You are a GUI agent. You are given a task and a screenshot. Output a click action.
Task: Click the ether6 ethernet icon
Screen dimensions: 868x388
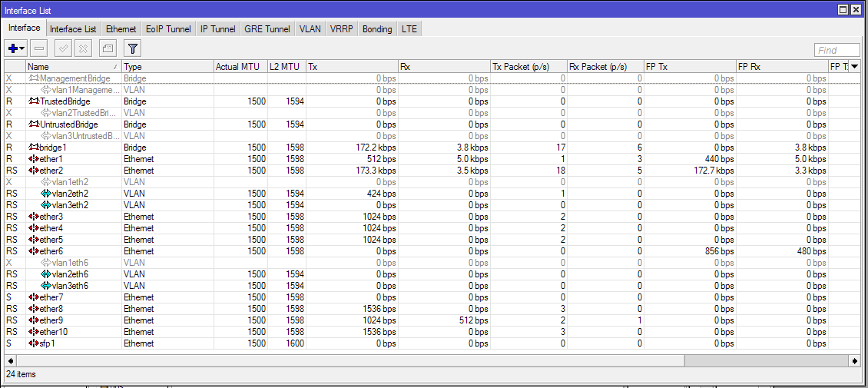32,251
